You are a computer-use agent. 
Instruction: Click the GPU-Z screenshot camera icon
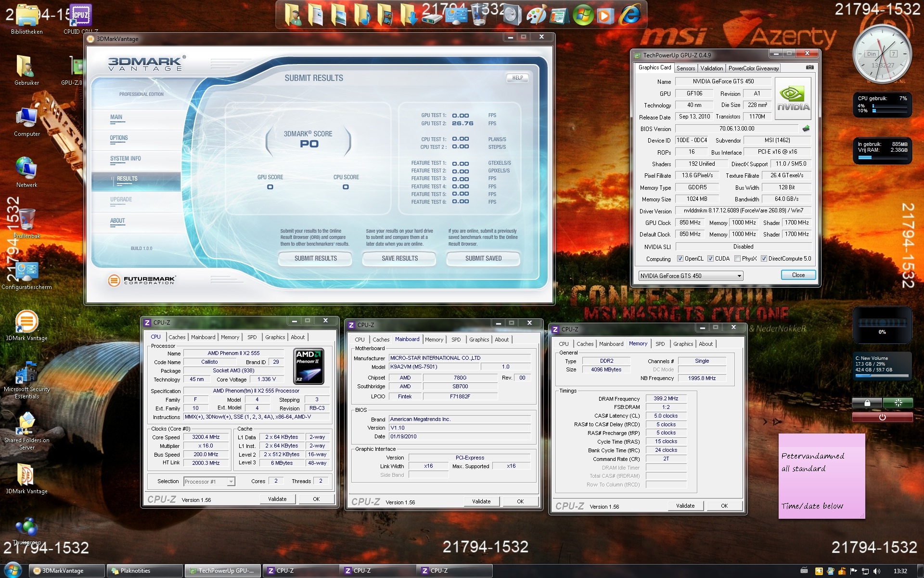click(x=810, y=67)
